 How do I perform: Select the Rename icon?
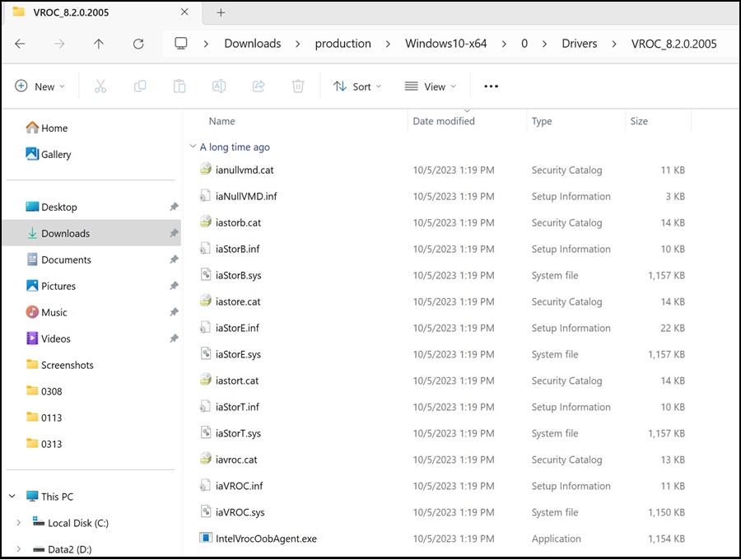[219, 86]
